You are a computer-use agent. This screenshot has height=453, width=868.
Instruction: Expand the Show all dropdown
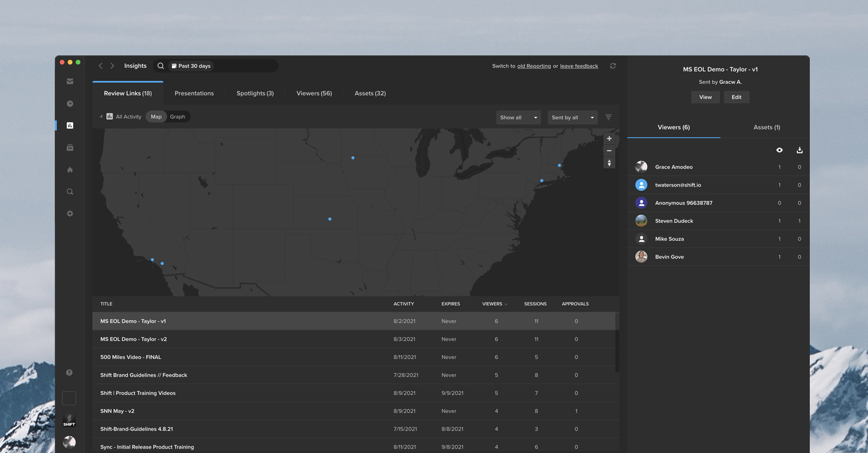(518, 118)
